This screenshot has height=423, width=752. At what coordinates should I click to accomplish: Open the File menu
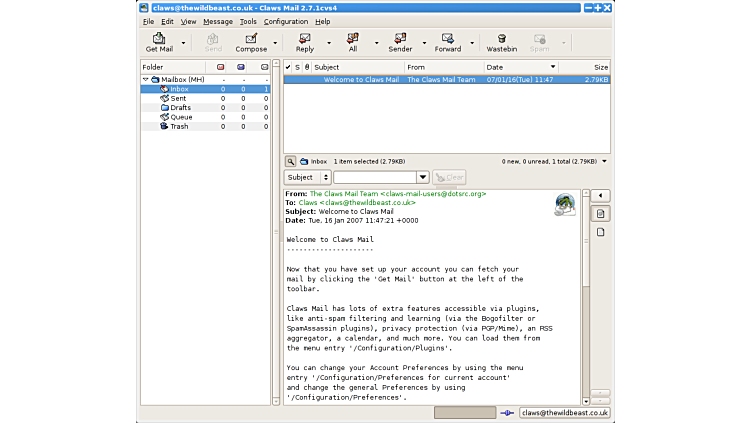pyautogui.click(x=148, y=22)
